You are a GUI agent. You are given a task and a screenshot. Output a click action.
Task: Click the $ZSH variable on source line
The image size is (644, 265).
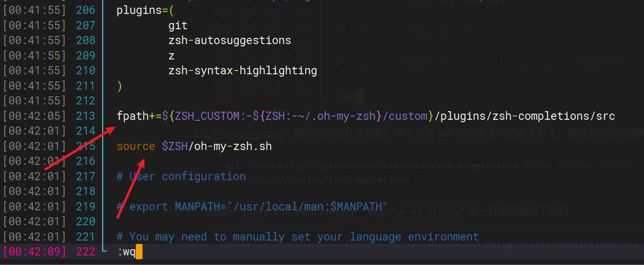pyautogui.click(x=174, y=146)
